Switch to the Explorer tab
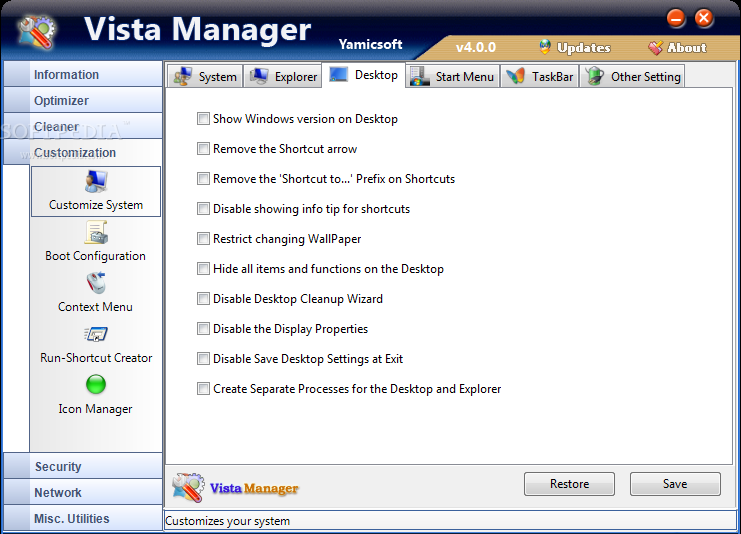The image size is (741, 534). [x=283, y=76]
